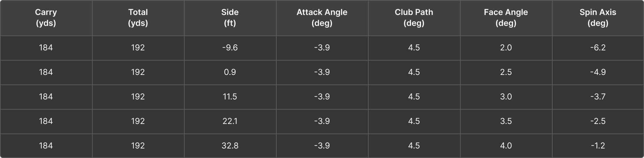Select the -6.2 spin axis cell
644x158 pixels.
(x=598, y=48)
